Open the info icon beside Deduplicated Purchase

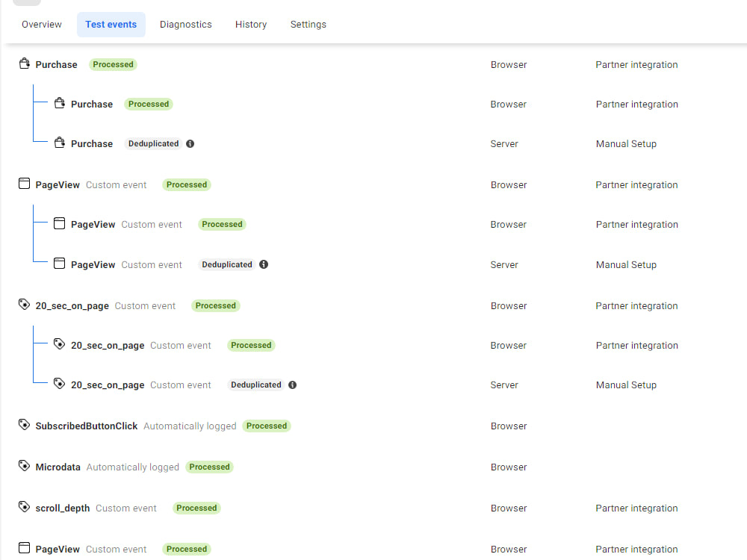pyautogui.click(x=190, y=143)
